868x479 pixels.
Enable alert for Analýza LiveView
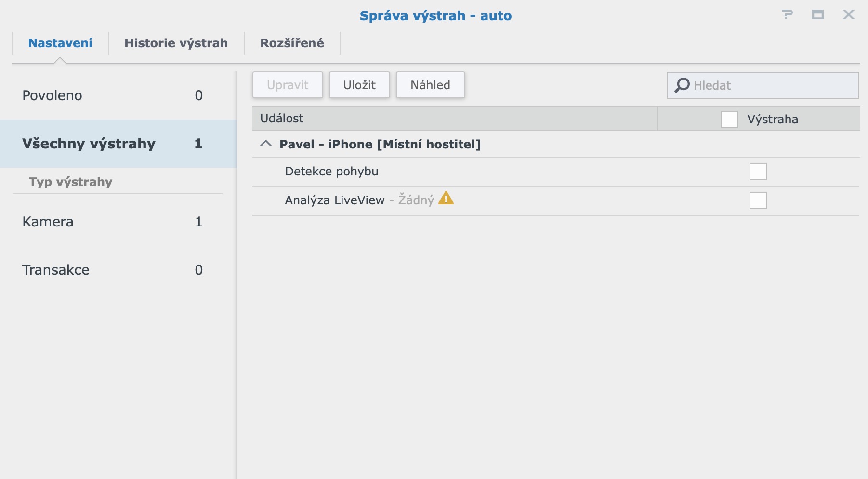pos(758,200)
